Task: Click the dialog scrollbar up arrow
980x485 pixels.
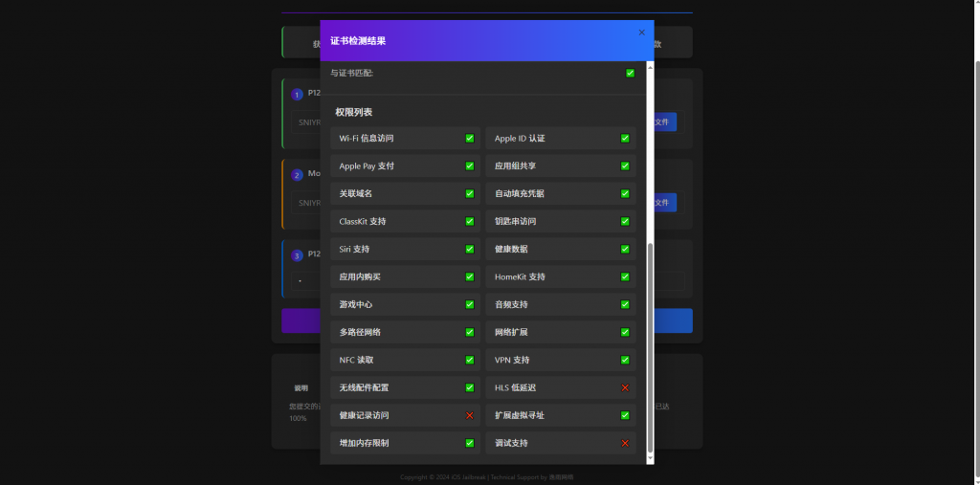Action: click(650, 66)
